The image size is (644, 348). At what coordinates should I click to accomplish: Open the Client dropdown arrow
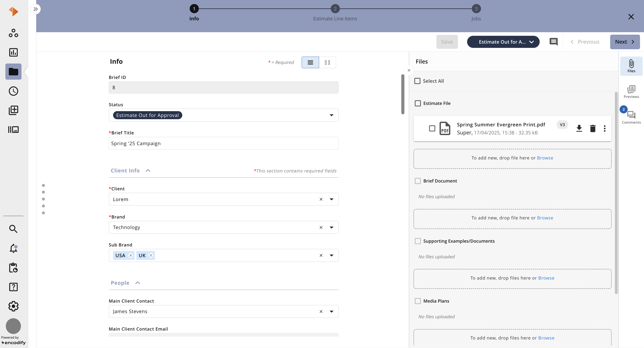331,199
